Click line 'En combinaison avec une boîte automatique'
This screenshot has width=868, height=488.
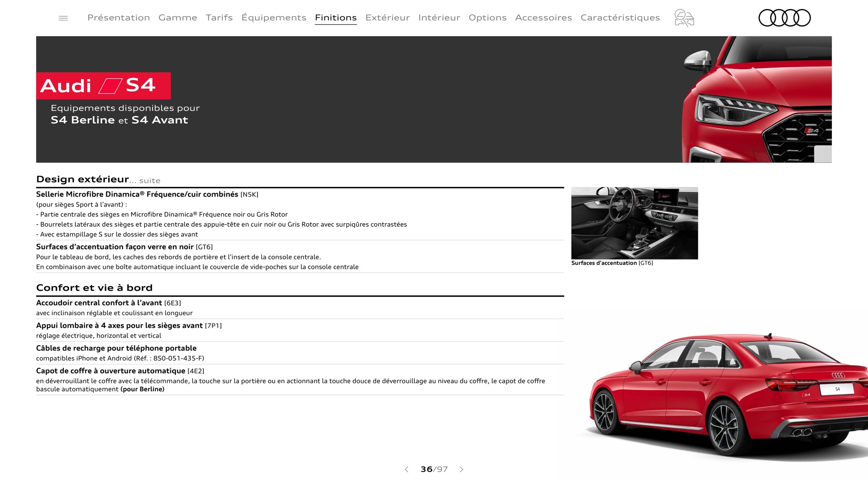pos(197,267)
